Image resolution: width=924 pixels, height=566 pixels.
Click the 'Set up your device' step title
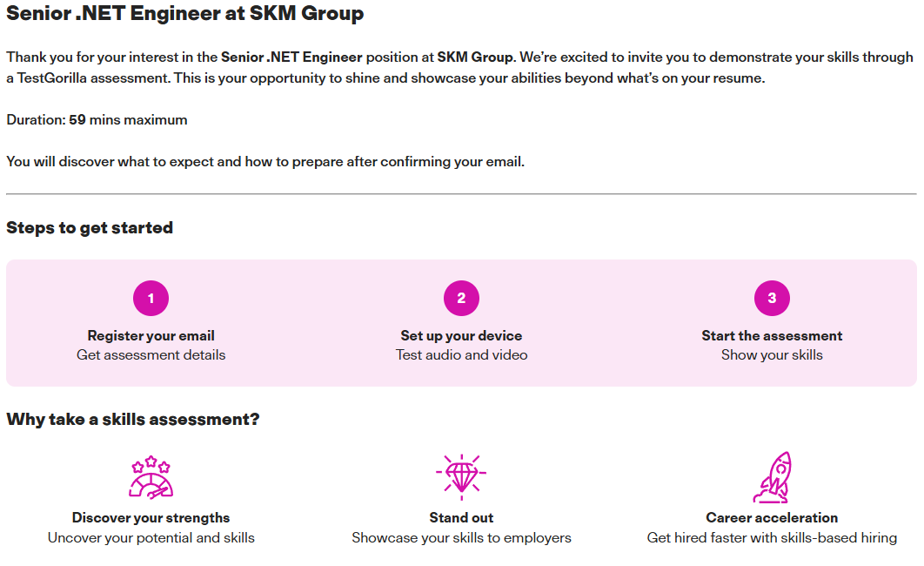tap(461, 335)
